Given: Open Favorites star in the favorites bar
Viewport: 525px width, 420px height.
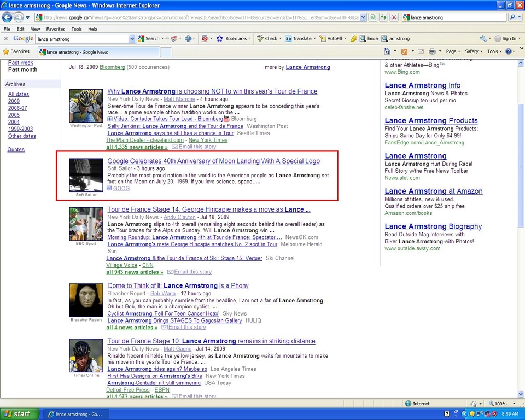Looking at the screenshot, I should (x=16, y=51).
